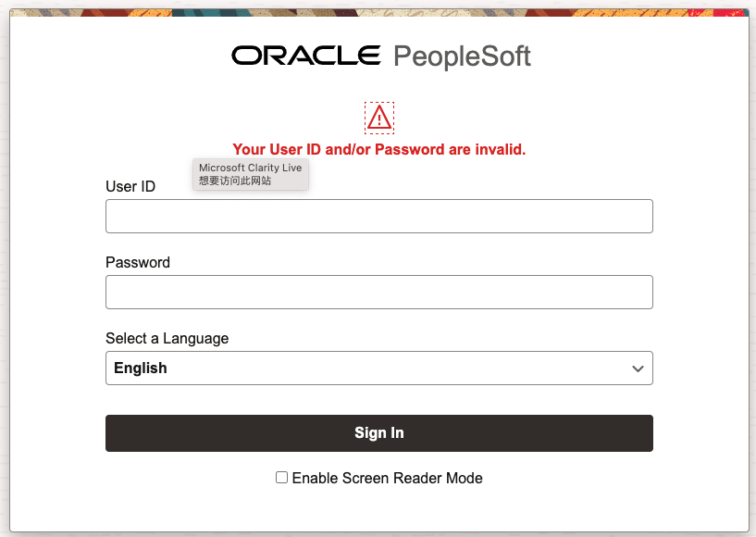Click the Password field label
Viewport: 756px width, 537px height.
click(x=138, y=262)
